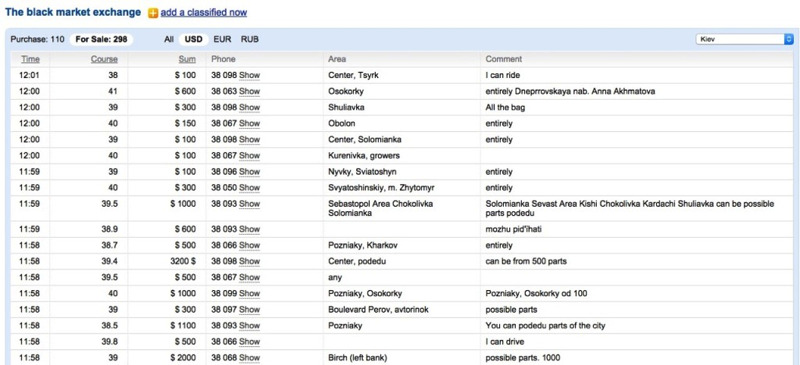The width and height of the screenshot is (800, 365).
Task: Click the Phone column header
Action: point(223,59)
